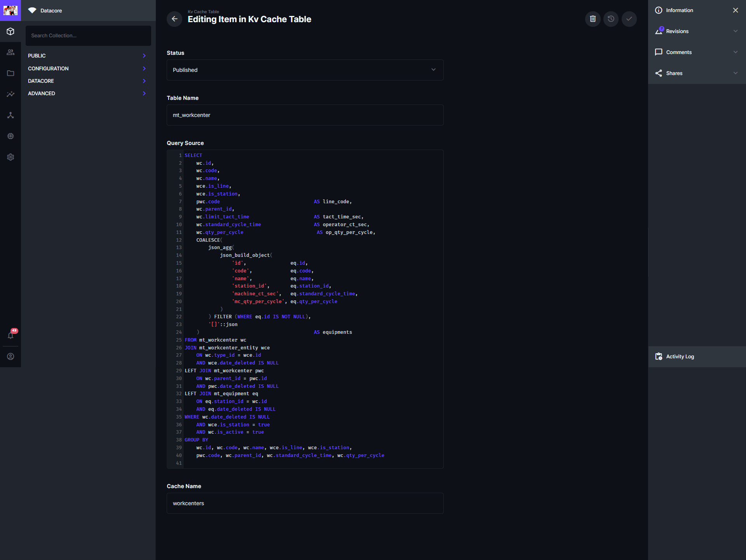Expand the Revisions section
Image resolution: width=746 pixels, height=560 pixels.
[697, 31]
